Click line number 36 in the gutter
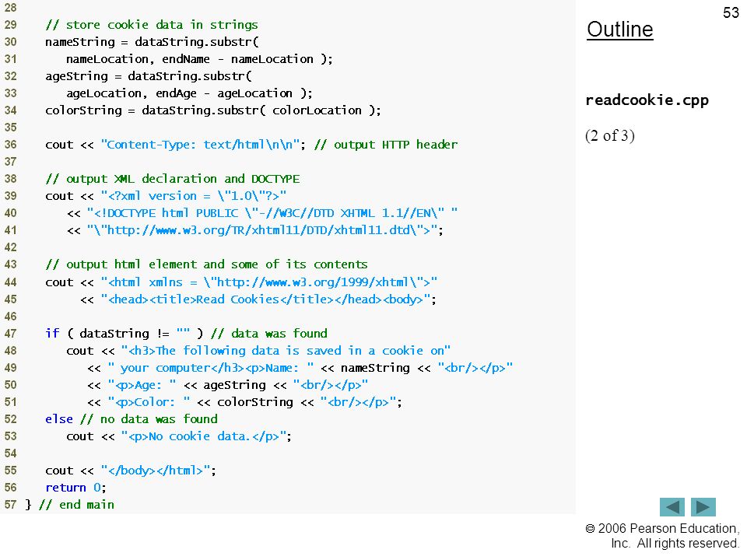747x560 pixels. (x=10, y=145)
